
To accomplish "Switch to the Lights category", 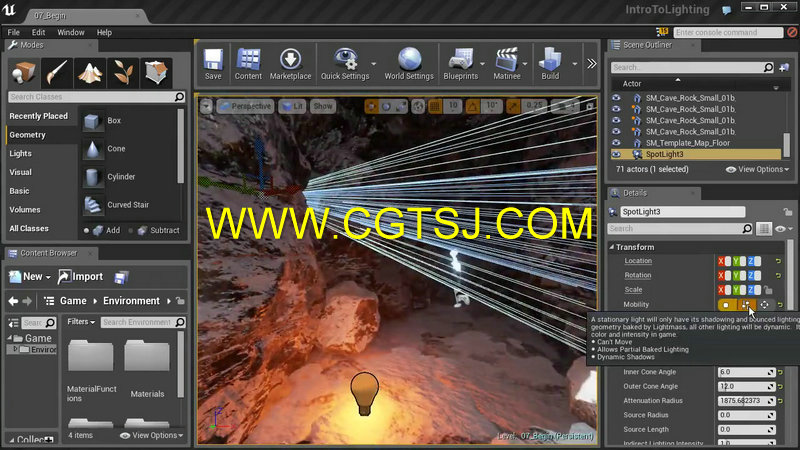I will point(20,154).
